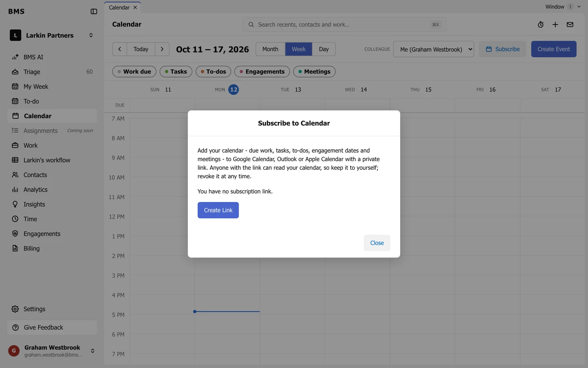Open Engagements in sidebar

52,234
